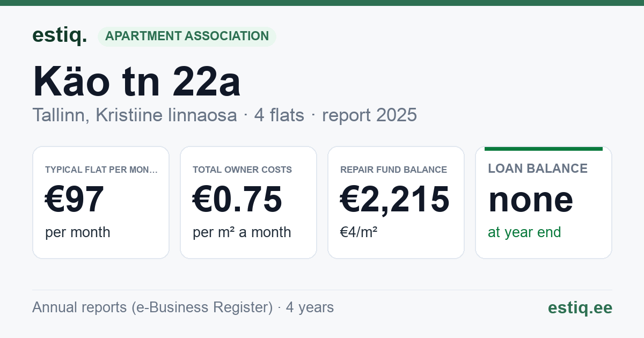Click the €4/m² caption
644x338 pixels.
(x=358, y=232)
